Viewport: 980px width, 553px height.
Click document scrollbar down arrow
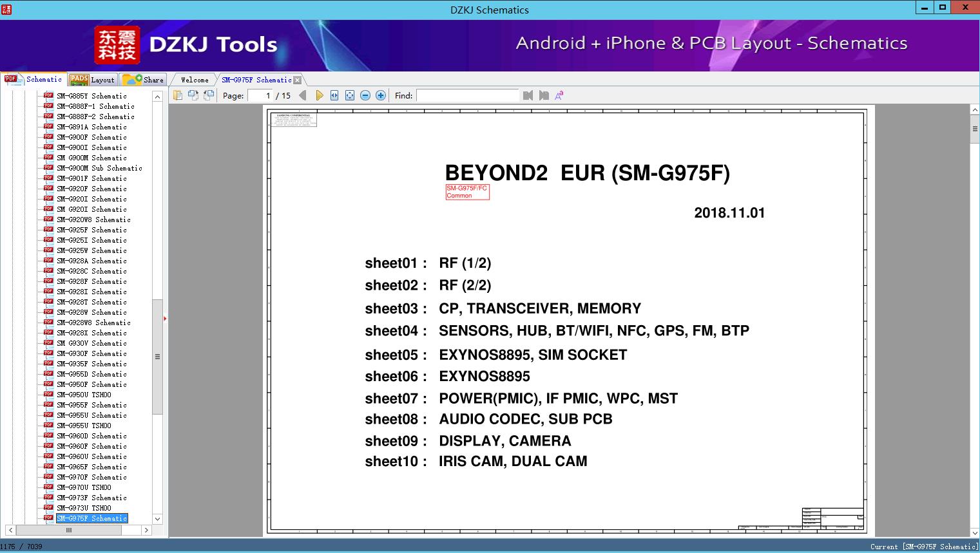click(975, 533)
